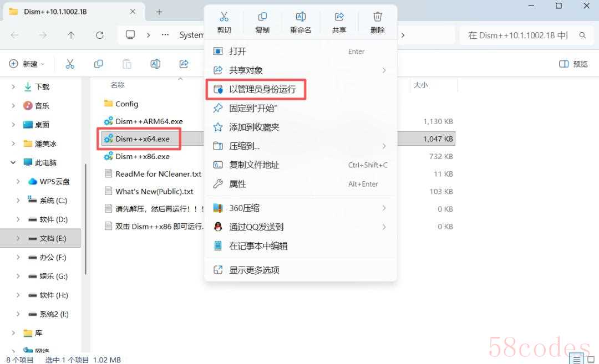Image resolution: width=599 pixels, height=364 pixels.
Task: Select 办公 (F:) drive in sidebar
Action: click(x=52, y=258)
